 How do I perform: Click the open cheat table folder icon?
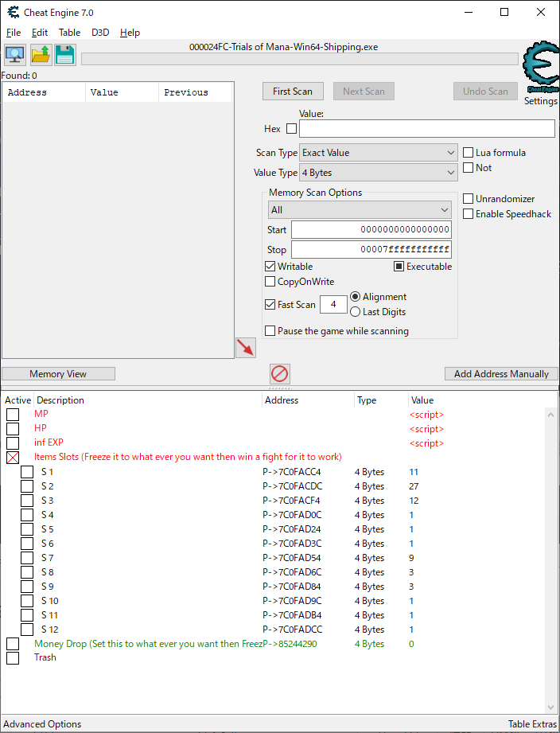tap(41, 55)
